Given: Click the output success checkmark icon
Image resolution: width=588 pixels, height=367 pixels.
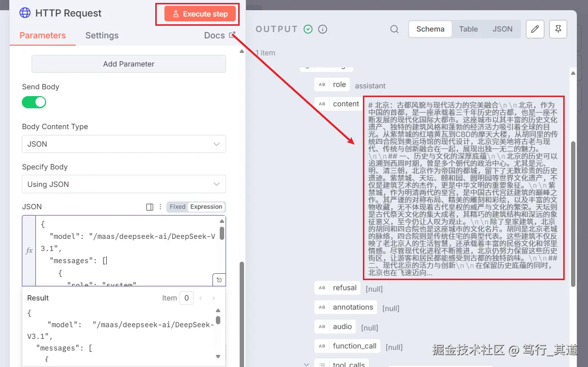Looking at the screenshot, I should tap(308, 29).
